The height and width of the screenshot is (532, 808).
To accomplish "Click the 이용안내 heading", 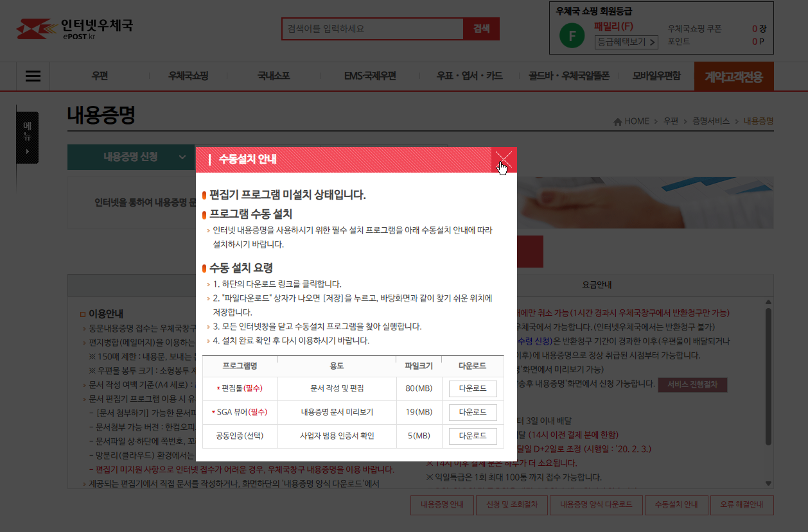I will point(106,314).
